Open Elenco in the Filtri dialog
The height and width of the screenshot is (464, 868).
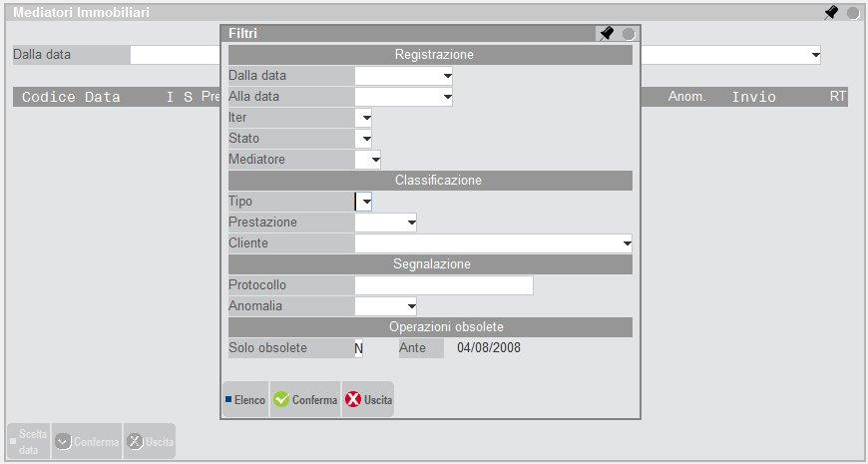244,400
